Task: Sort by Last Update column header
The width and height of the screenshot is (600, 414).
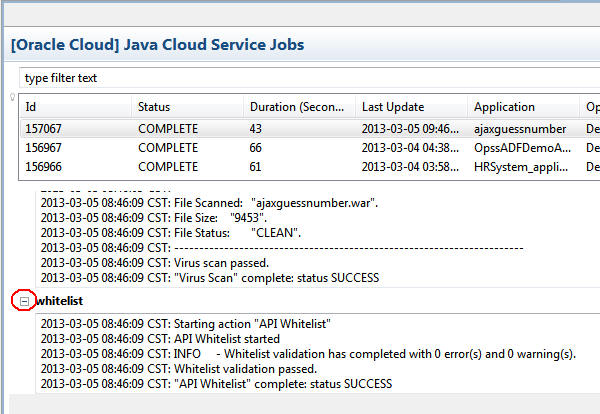Action: (x=410, y=107)
